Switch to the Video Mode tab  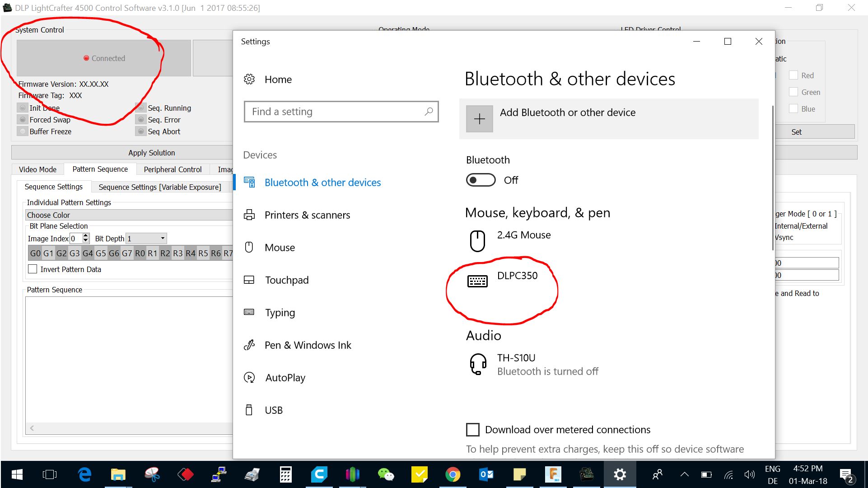37,169
